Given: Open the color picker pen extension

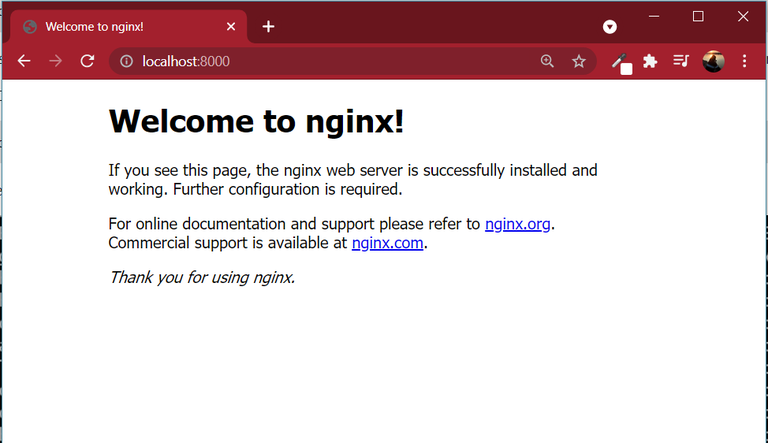Looking at the screenshot, I should pos(621,63).
